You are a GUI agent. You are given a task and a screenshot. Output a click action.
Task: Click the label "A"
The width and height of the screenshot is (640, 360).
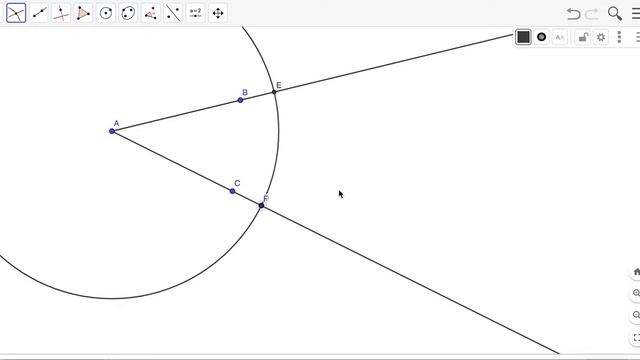pyautogui.click(x=116, y=123)
